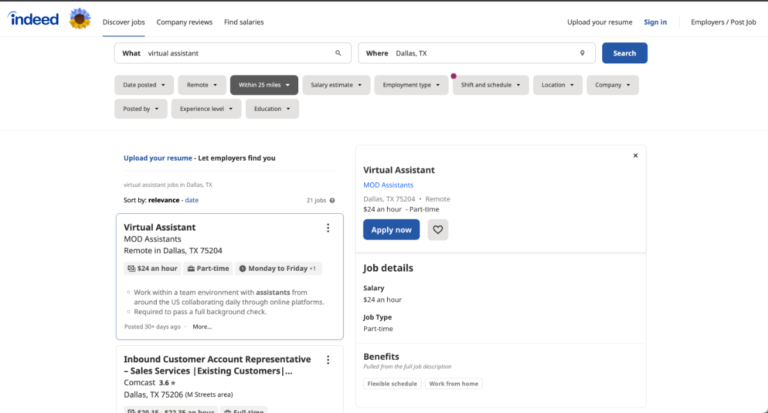Sort results by date
Viewport: 768px width, 413px height.
[192, 200]
